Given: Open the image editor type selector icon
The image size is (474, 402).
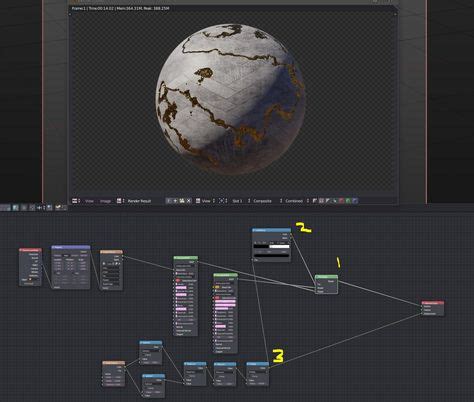Looking at the screenshot, I should (x=75, y=201).
